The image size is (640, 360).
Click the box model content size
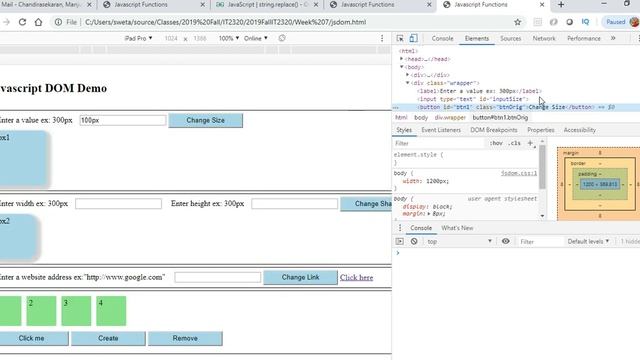tap(600, 184)
